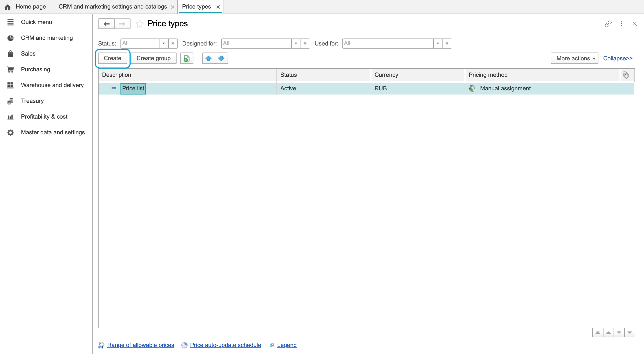This screenshot has height=354, width=644.
Task: Open the Range of allowable prices link
Action: [x=140, y=345]
